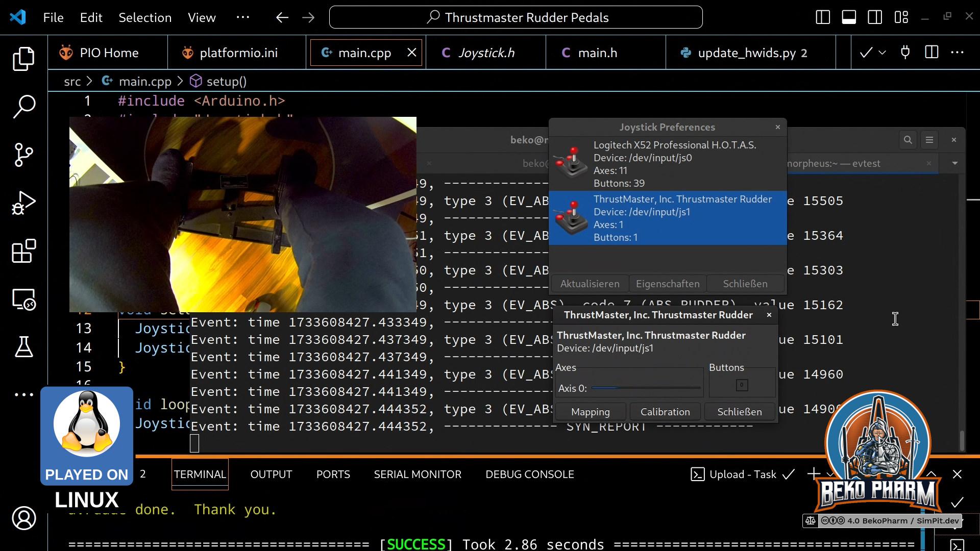Click the Mapping button
The width and height of the screenshot is (980, 551).
[x=591, y=412]
